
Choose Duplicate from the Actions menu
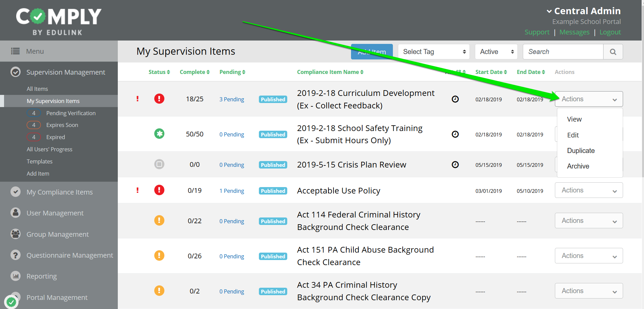(x=581, y=151)
